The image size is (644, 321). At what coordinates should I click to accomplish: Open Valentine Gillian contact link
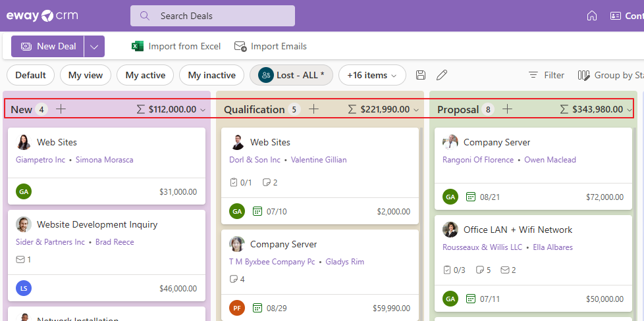click(x=319, y=160)
